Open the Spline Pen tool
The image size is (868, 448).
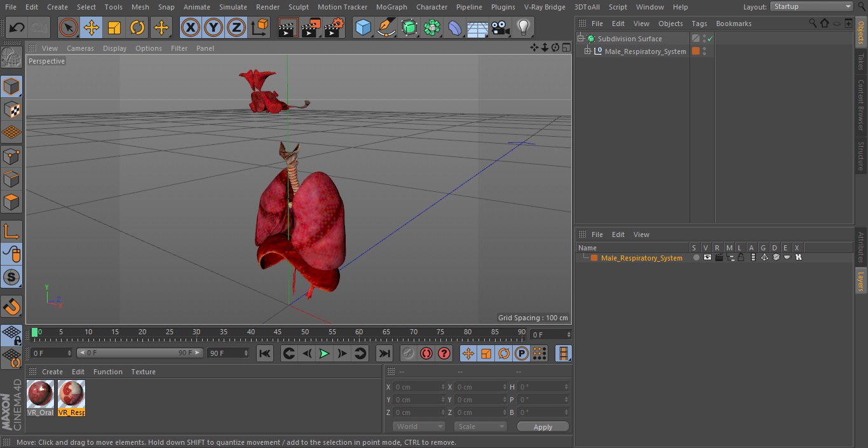386,27
